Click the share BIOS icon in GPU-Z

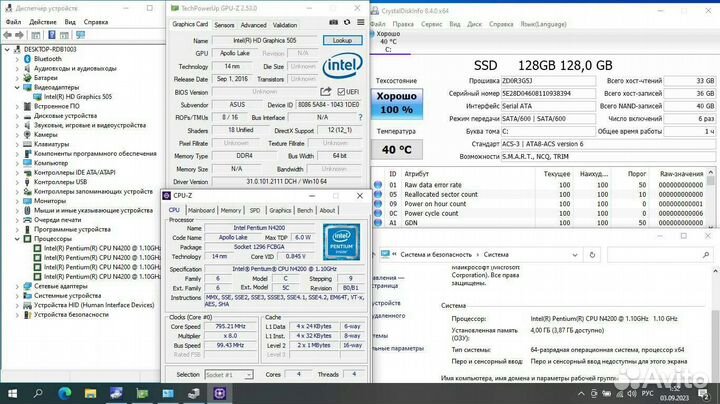(326, 92)
